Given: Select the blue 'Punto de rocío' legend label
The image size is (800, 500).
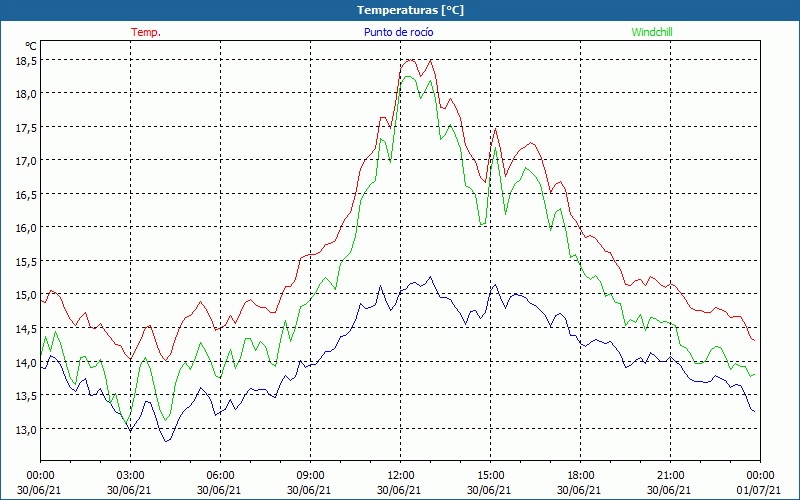Looking at the screenshot, I should tap(398, 32).
